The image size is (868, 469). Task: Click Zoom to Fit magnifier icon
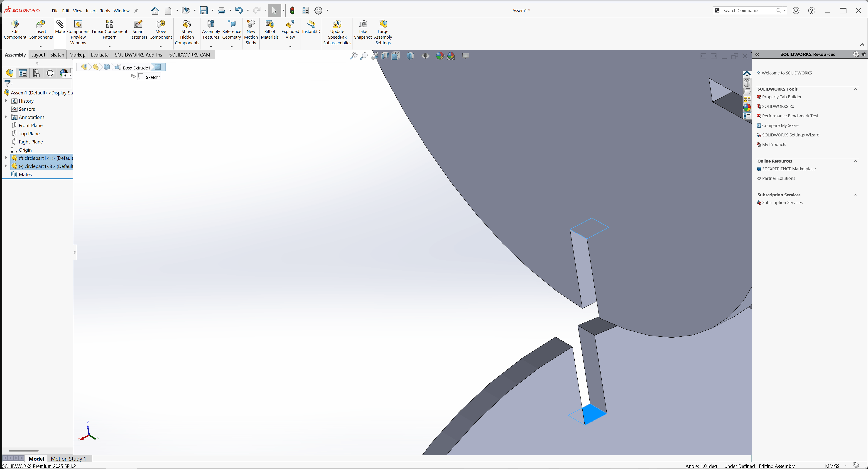(x=353, y=56)
